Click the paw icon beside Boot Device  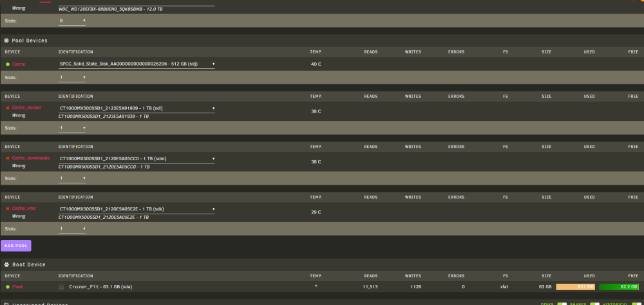[6, 264]
